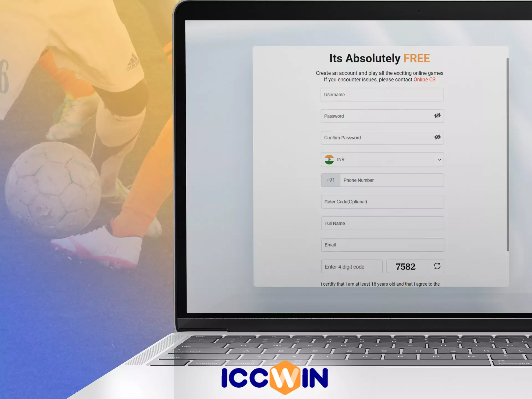Select the 4 digit code entry field

[x=351, y=267]
